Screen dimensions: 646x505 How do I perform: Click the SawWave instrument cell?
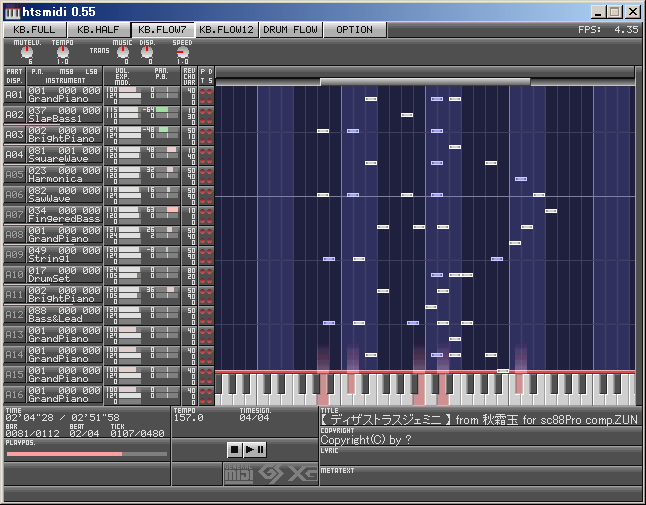(x=65, y=194)
